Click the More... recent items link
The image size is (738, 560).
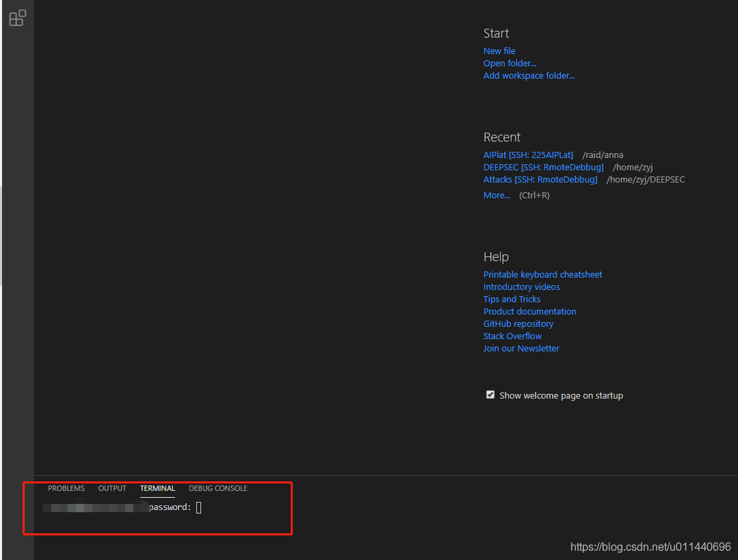point(497,195)
